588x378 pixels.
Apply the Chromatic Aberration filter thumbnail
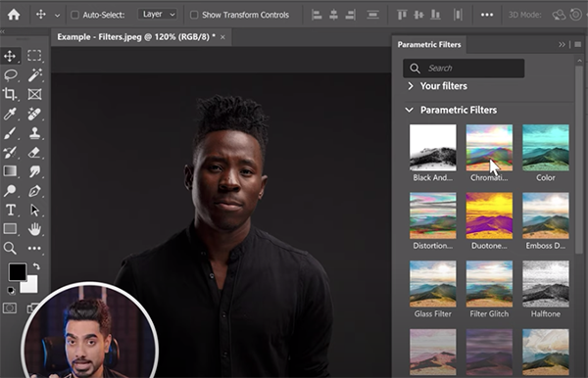pos(489,148)
